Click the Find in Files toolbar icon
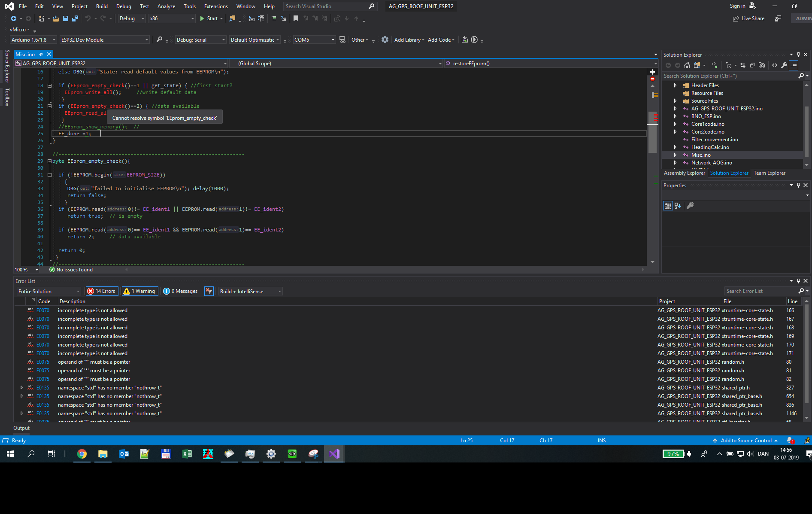The image size is (812, 514). pos(232,18)
